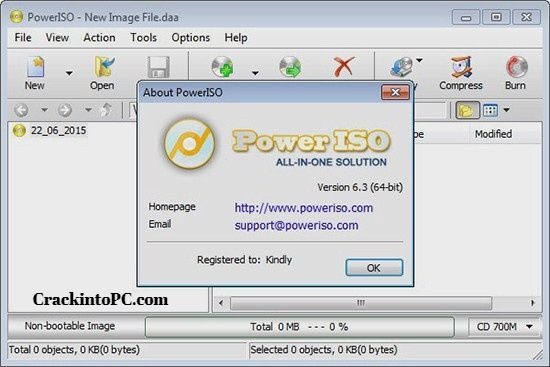Click the scrollbar right arrow
The image size is (550, 367).
pyautogui.click(x=532, y=303)
